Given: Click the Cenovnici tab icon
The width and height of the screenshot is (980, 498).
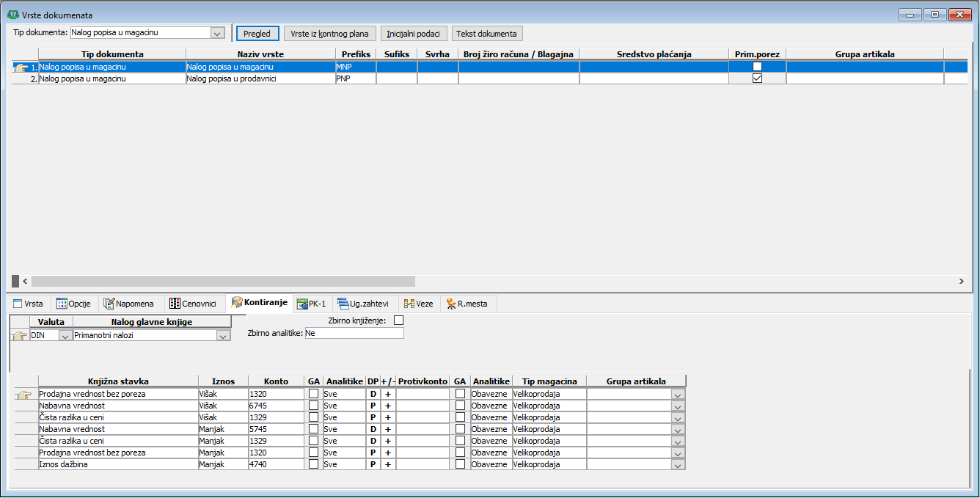Looking at the screenshot, I should (175, 304).
